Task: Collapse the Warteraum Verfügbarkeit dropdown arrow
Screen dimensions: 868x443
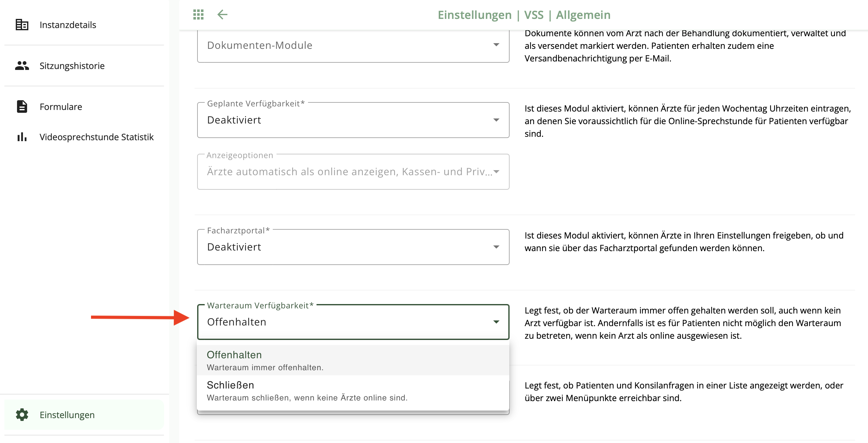Action: click(x=496, y=322)
